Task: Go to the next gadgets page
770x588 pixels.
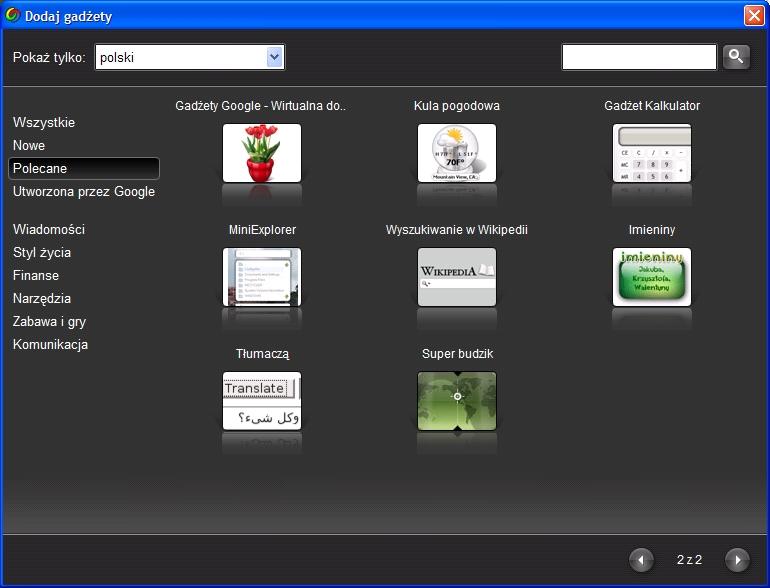Action: (x=737, y=560)
